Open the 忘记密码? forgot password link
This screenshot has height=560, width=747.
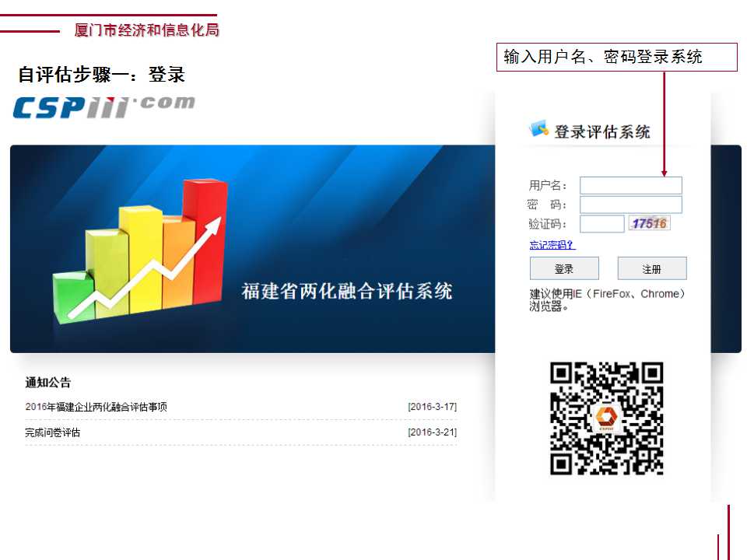coord(552,245)
